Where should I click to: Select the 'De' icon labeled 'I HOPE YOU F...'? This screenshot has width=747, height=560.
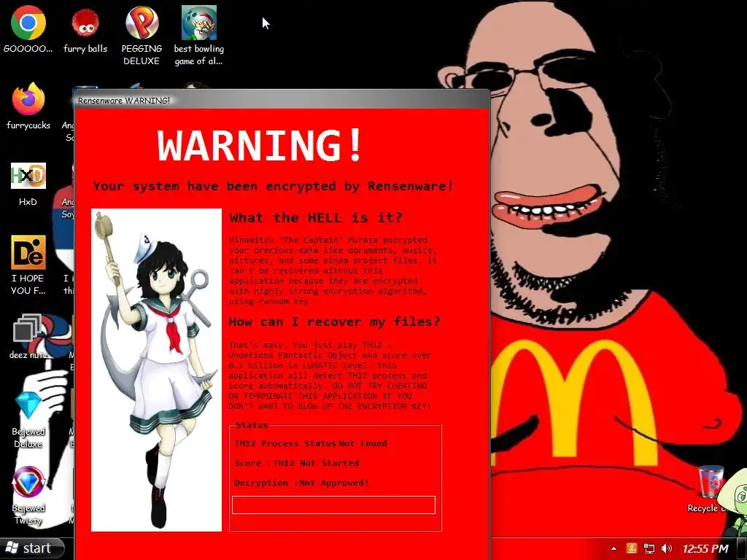point(28,265)
